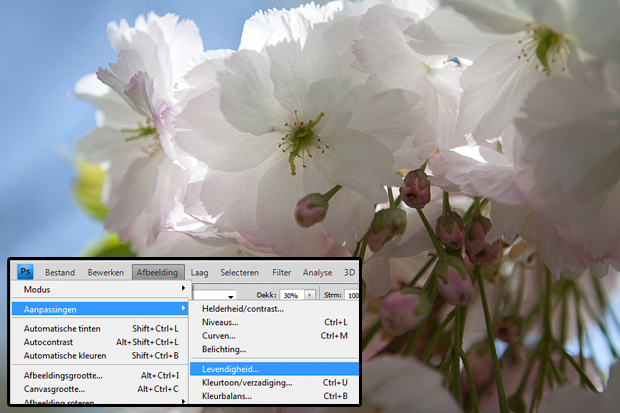Choose Curven adjustment
The image size is (620, 413).
click(274, 335)
